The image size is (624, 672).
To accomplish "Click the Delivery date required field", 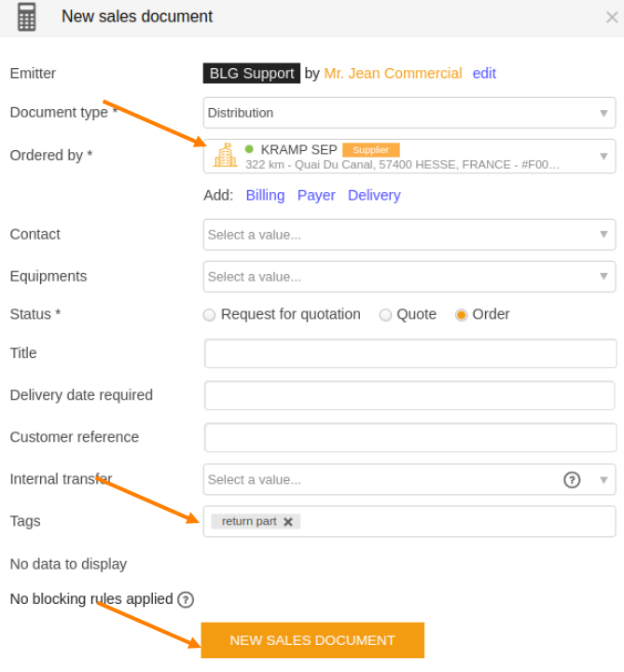I will [x=410, y=395].
